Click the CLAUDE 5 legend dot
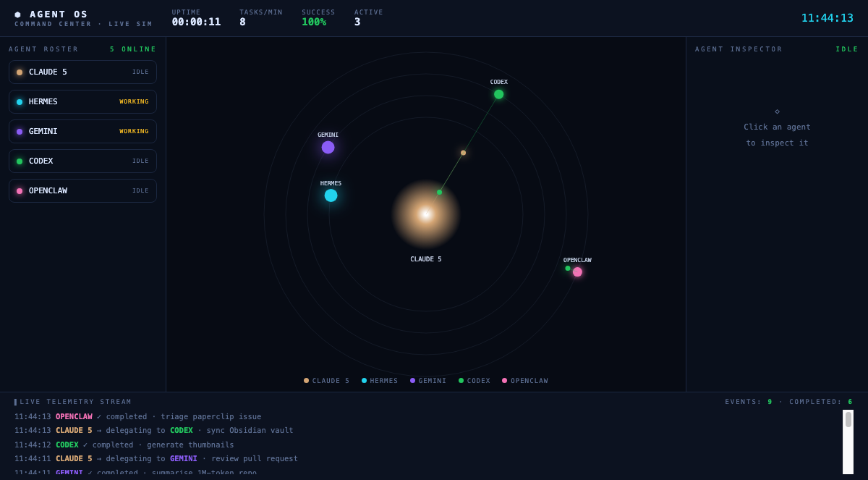This screenshot has width=868, height=480. click(x=306, y=381)
